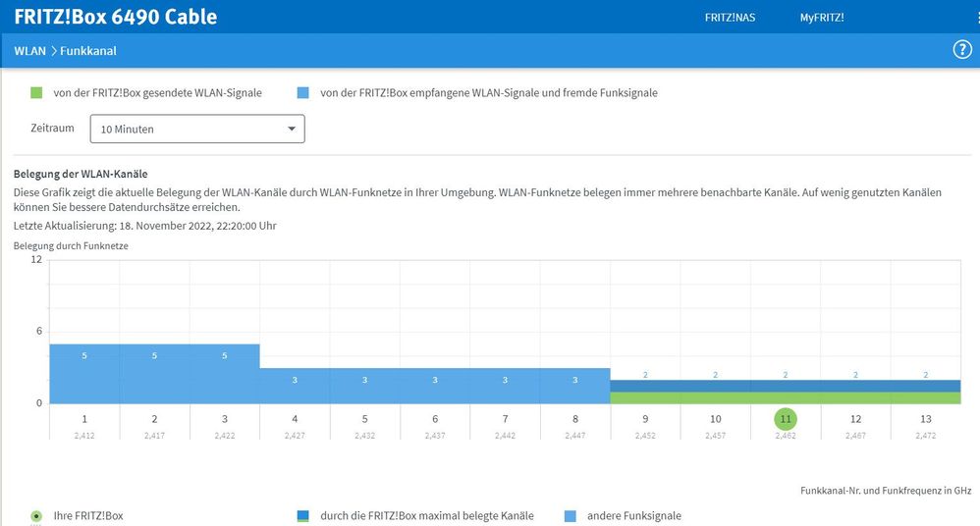
Task: Click the 'andere Funksignale' legend square
Action: [571, 515]
